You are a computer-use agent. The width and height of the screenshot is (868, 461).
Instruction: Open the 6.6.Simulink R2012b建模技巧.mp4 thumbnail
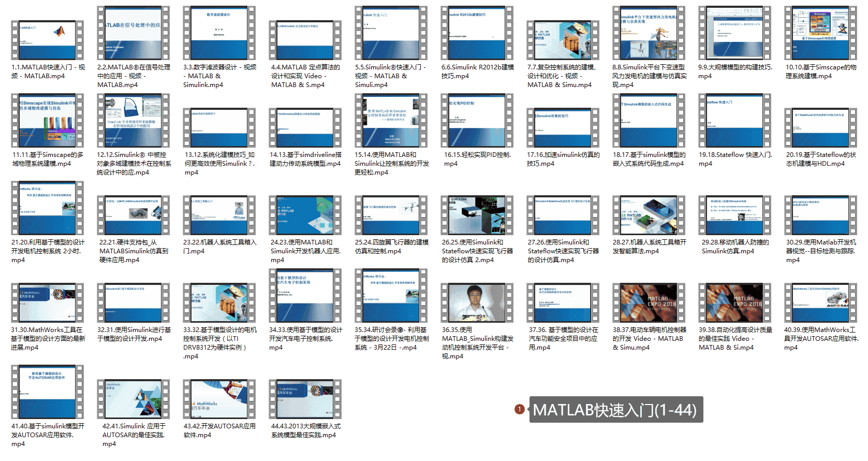pyautogui.click(x=477, y=33)
